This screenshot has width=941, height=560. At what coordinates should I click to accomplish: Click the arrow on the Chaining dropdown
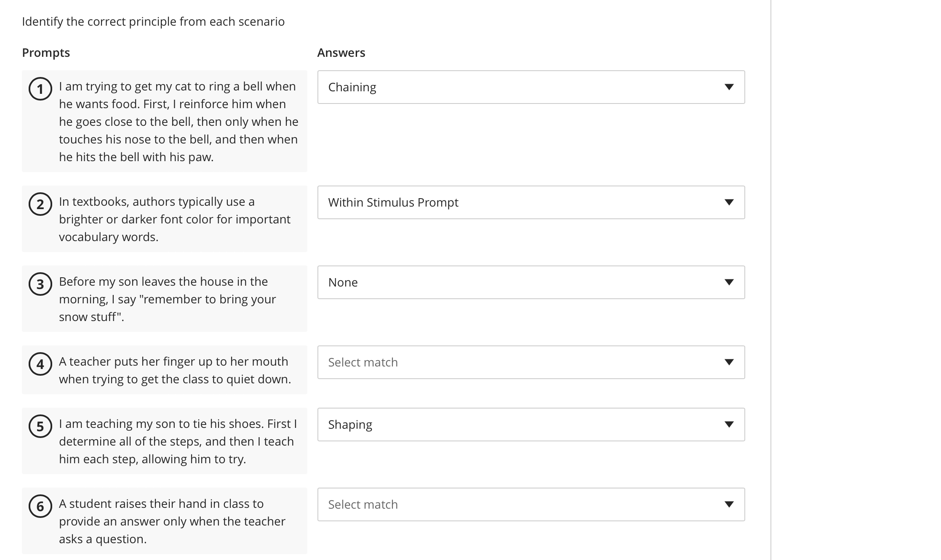click(729, 87)
